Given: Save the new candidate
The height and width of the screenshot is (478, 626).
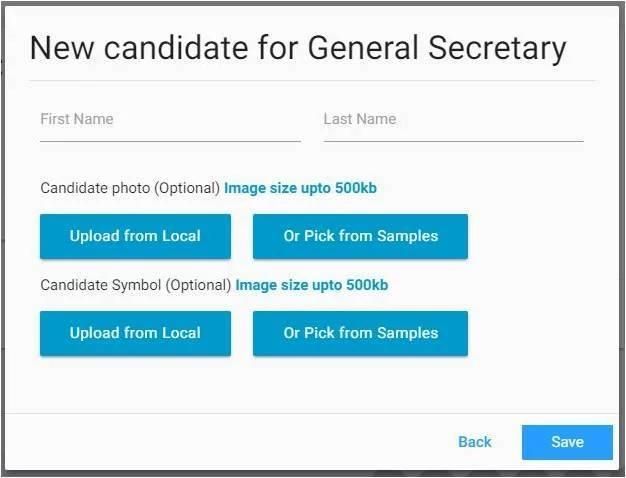Looking at the screenshot, I should (x=567, y=442).
